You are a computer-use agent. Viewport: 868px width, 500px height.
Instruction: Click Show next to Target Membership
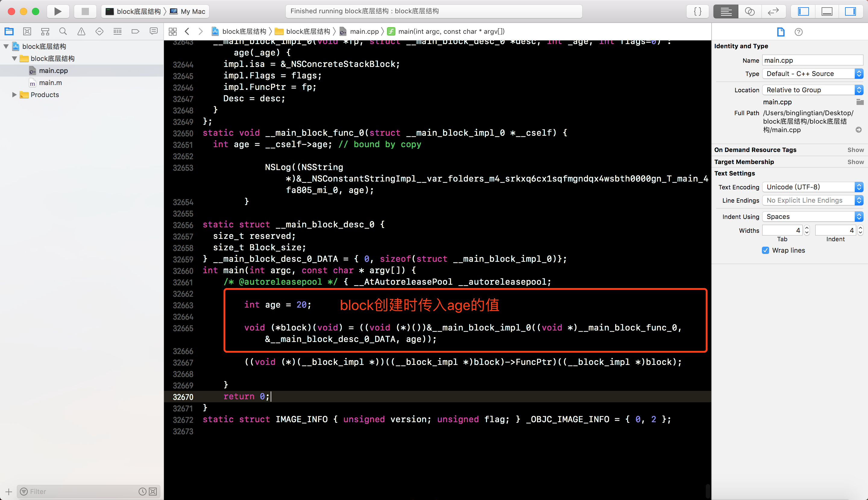[x=855, y=162]
